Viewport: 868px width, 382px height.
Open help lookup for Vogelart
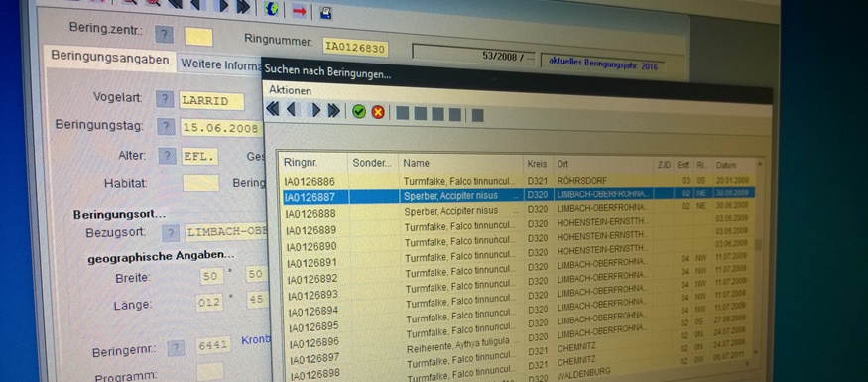click(165, 99)
